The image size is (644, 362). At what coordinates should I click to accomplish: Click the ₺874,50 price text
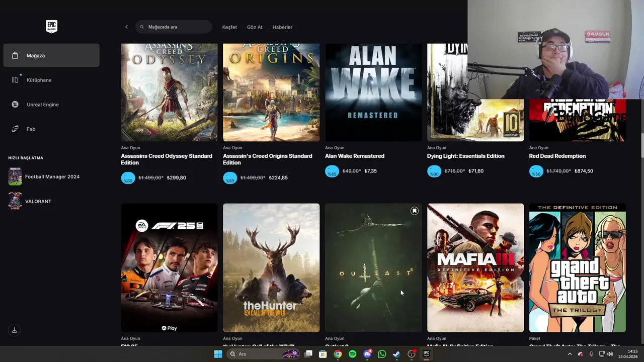[584, 171]
